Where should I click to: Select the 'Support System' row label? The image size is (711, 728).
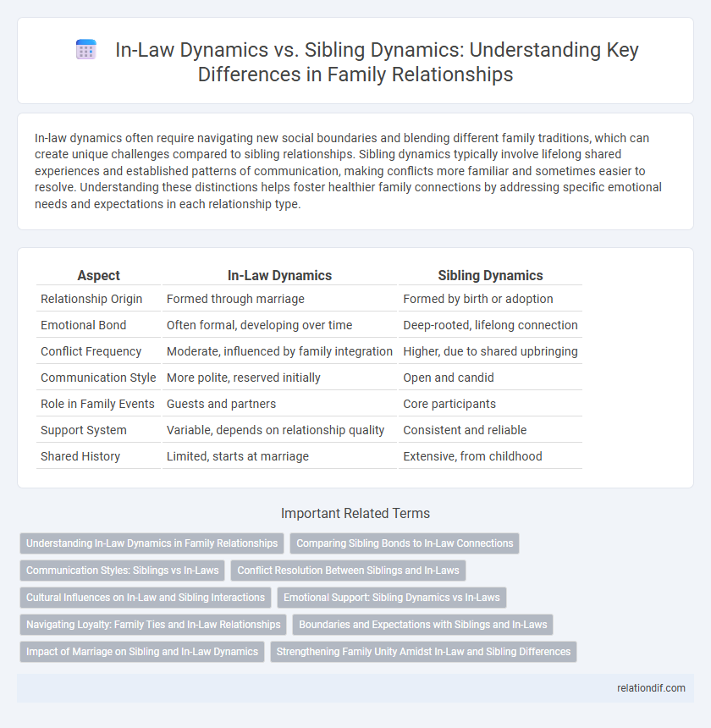click(x=84, y=430)
